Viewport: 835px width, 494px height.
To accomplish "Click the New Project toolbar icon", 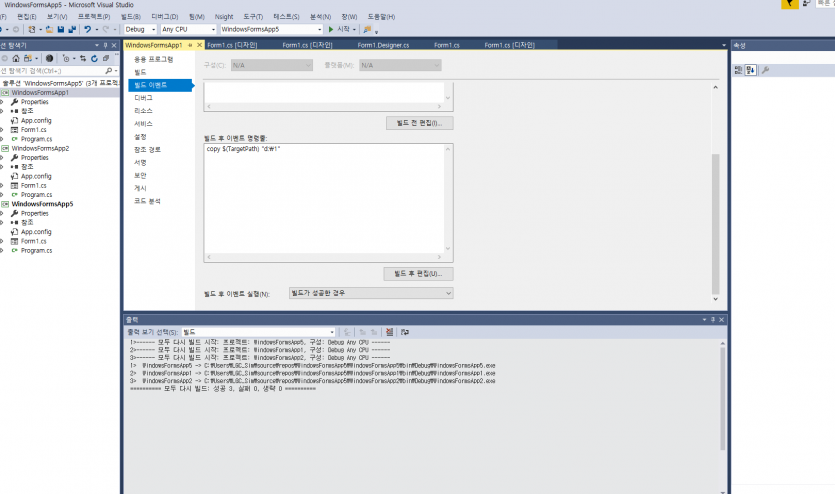I will point(32,29).
